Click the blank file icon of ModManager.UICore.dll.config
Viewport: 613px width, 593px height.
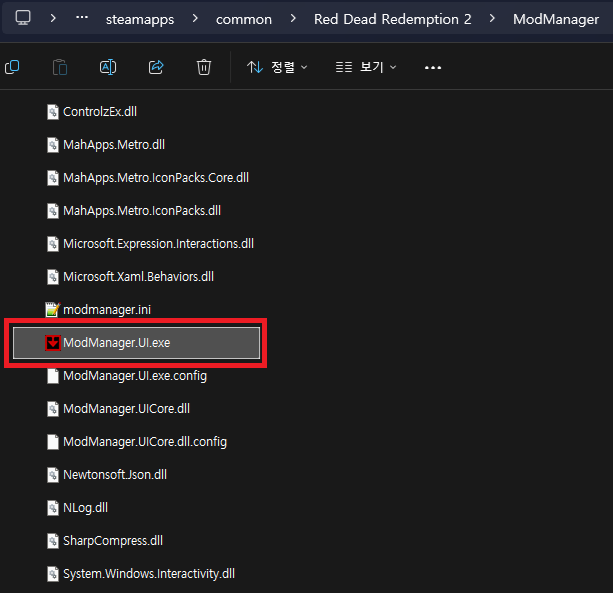(x=53, y=442)
